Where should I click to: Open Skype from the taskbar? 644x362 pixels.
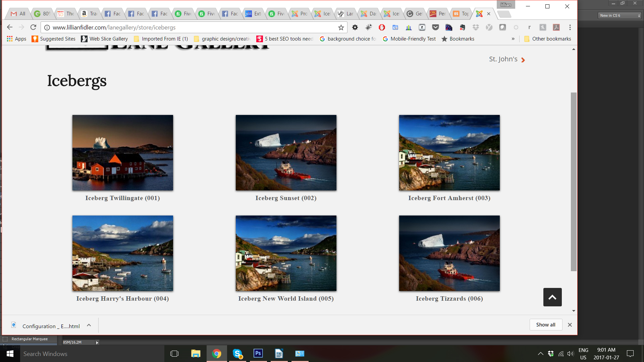click(x=237, y=353)
